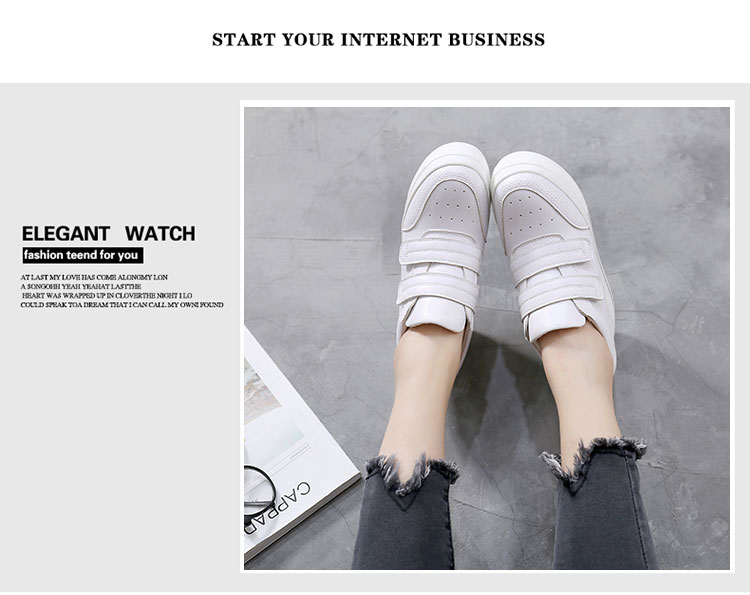Click the round eyeglasses on the magazine

(258, 490)
